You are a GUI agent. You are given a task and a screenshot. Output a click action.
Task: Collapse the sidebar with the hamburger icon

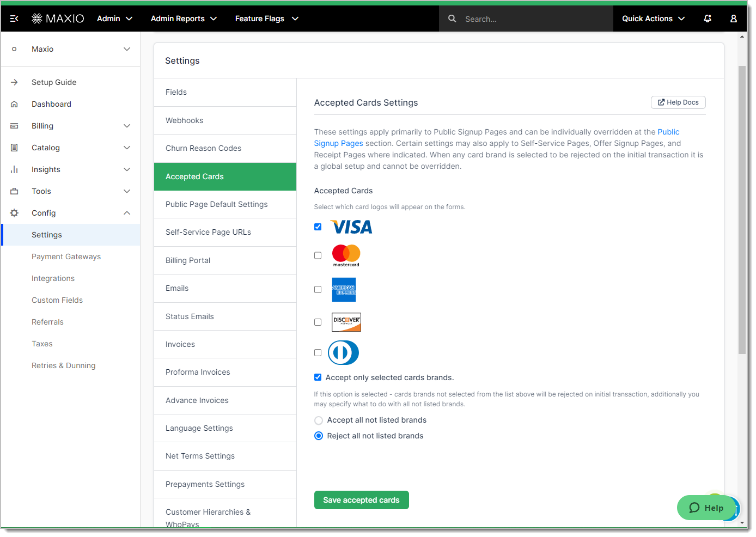(14, 19)
